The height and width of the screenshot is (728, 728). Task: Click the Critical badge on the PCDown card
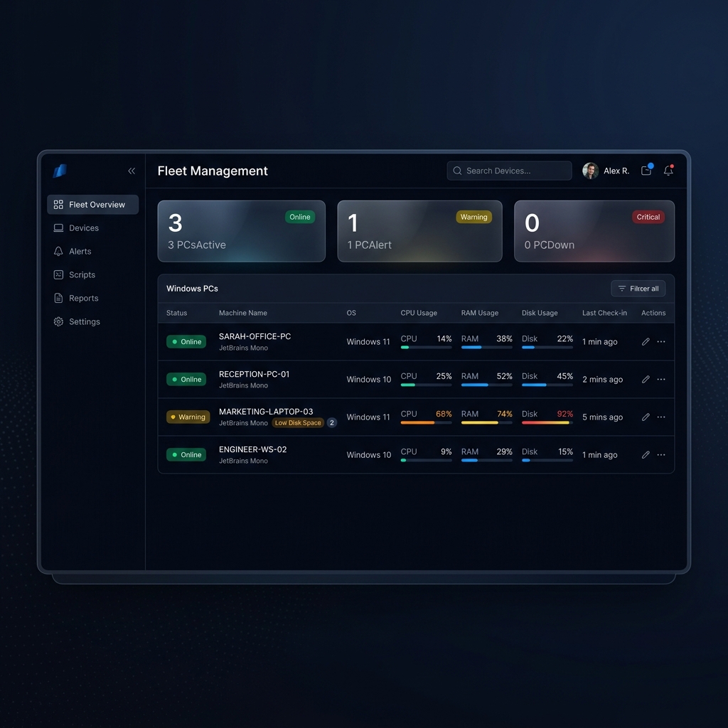(648, 217)
